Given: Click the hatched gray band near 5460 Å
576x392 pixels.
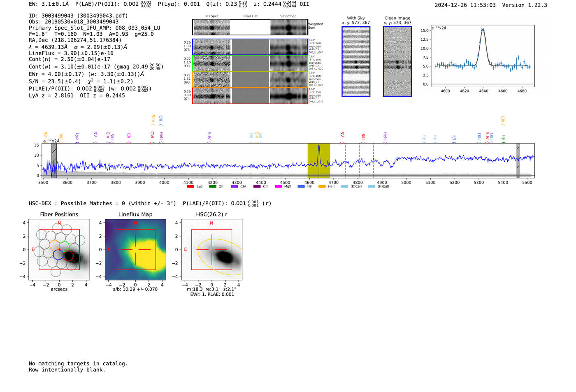Looking at the screenshot, I should 518,160.
